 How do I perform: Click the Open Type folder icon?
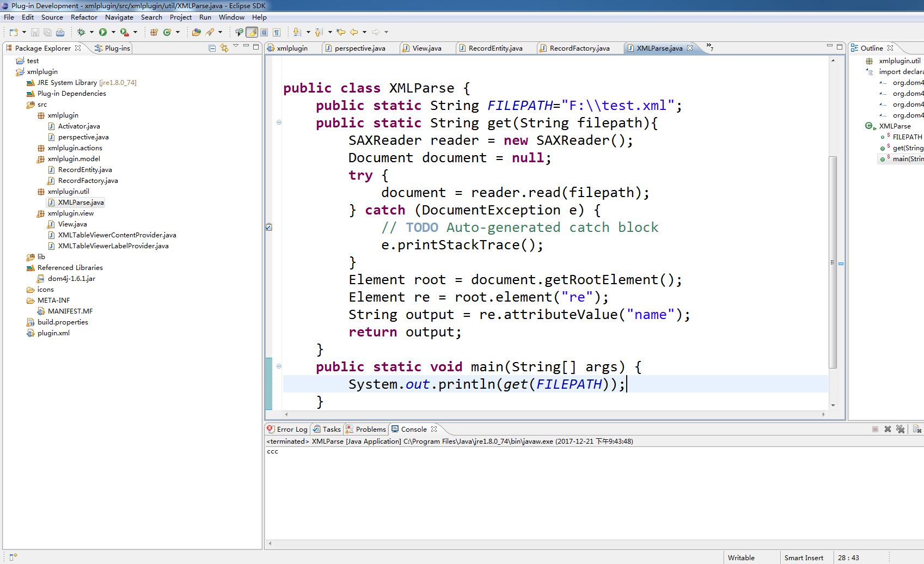(x=197, y=32)
